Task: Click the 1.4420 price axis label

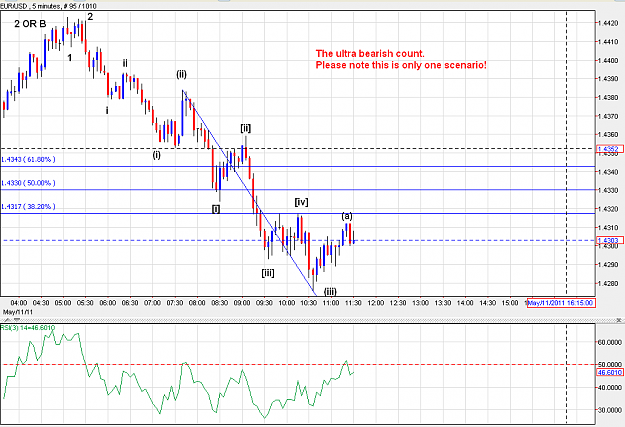Action: coord(608,23)
